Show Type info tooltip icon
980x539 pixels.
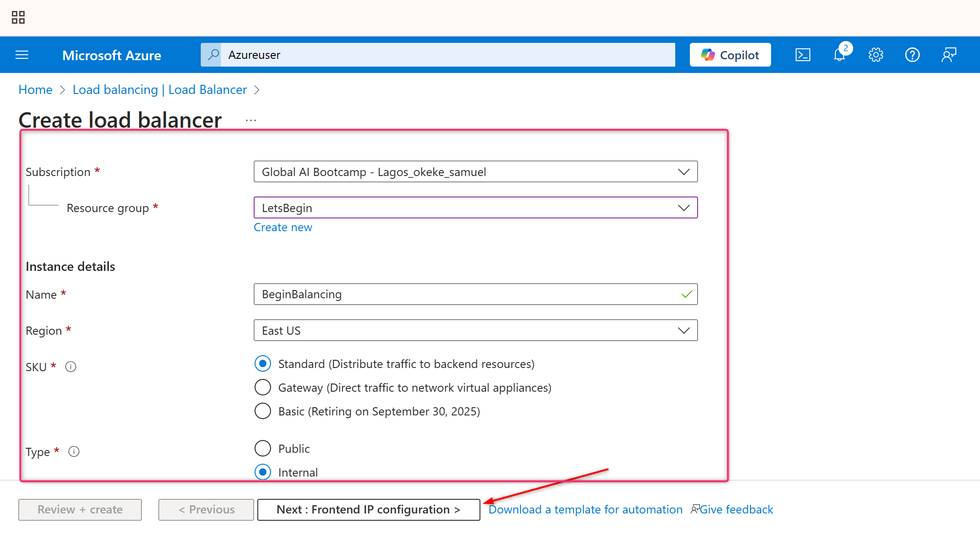click(74, 451)
